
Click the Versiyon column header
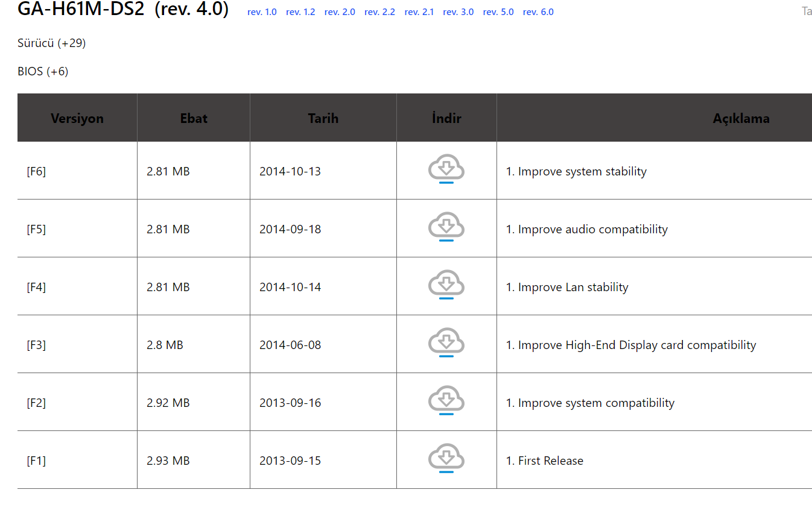click(x=77, y=118)
